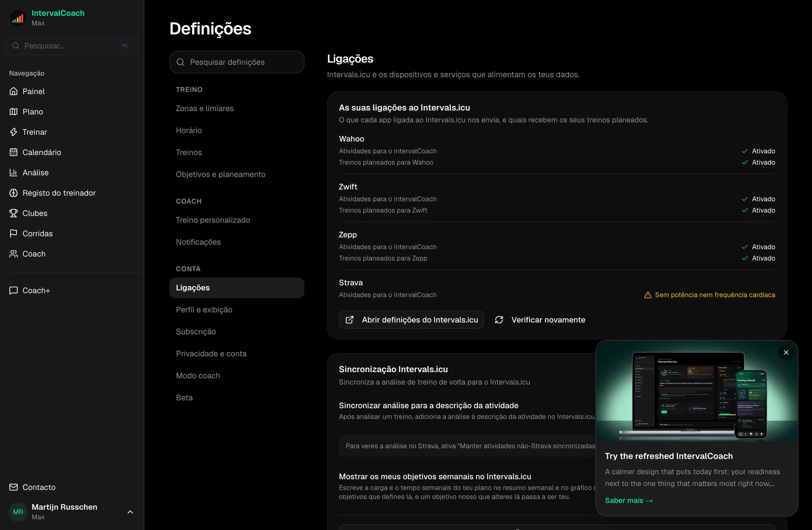Click the magnifier icon in sidebar search

coord(16,46)
